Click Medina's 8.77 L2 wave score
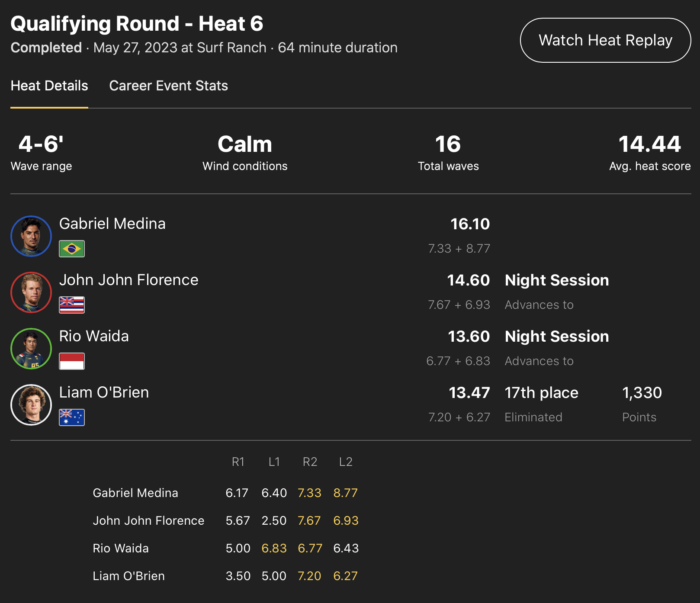 tap(345, 493)
